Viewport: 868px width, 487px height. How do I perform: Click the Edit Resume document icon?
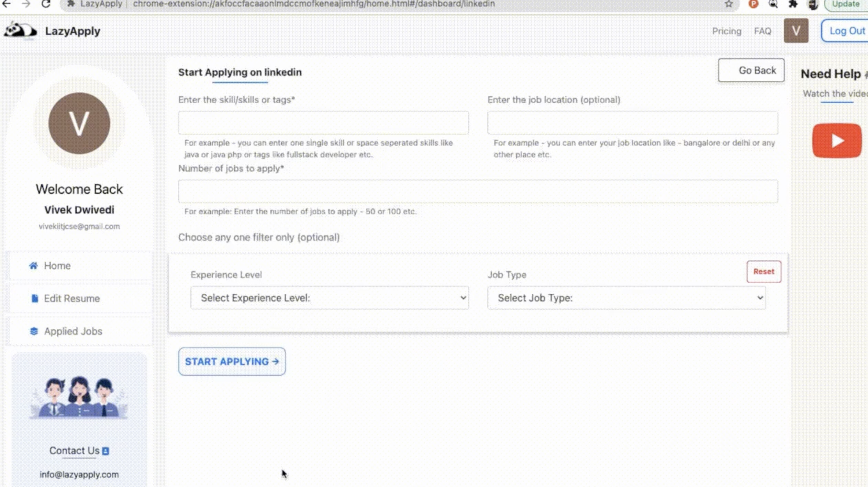34,298
